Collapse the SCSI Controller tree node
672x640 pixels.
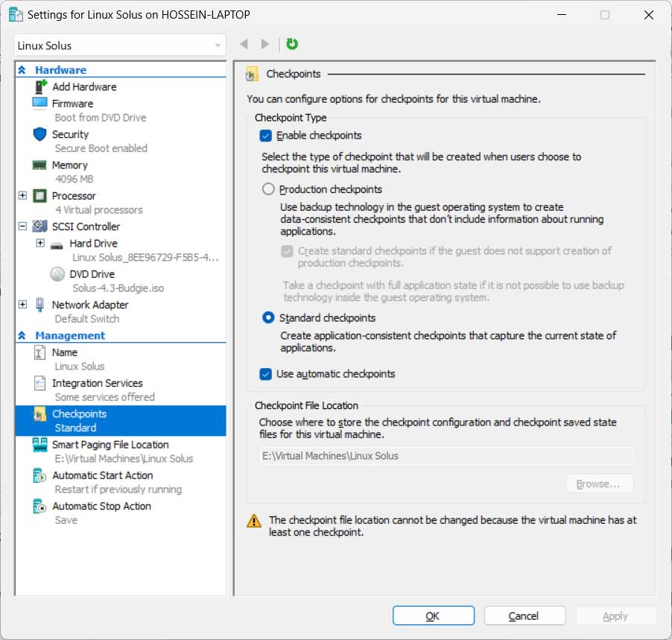click(22, 226)
